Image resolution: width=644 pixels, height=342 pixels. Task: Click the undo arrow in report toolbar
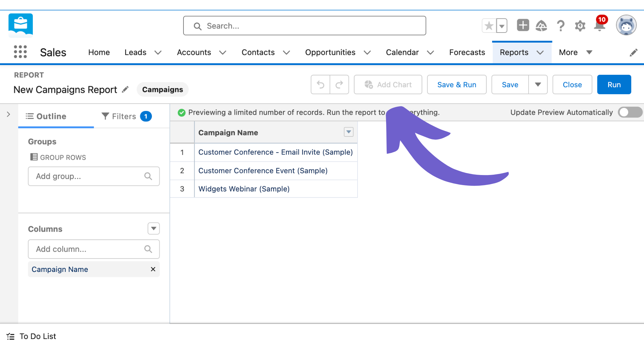pyautogui.click(x=320, y=84)
